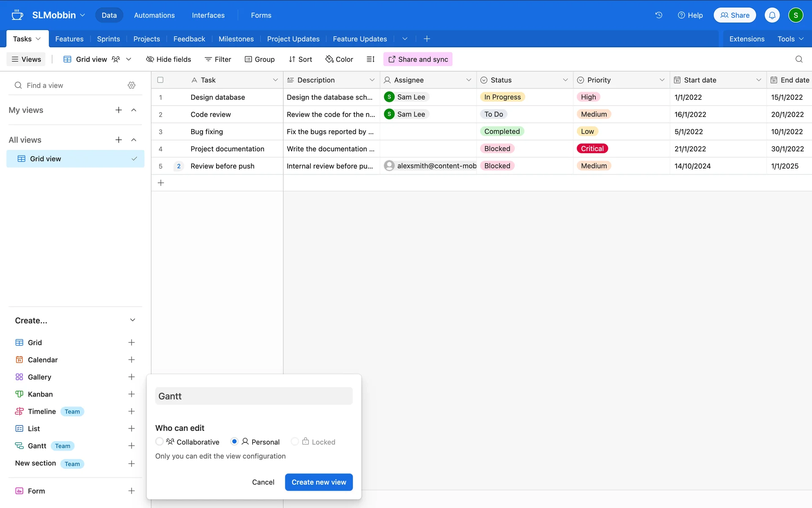The image size is (812, 508).
Task: Cancel the new view dialog
Action: [263, 482]
